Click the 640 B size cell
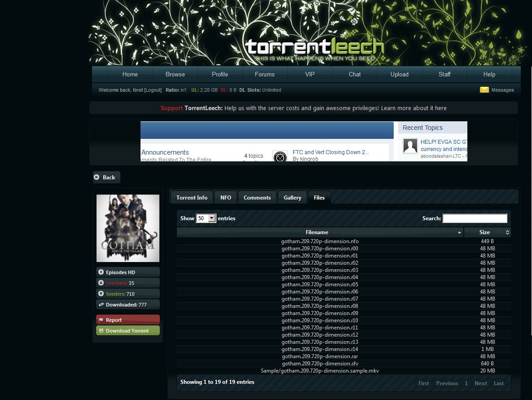Viewport: 532px width, 400px height. click(x=487, y=363)
